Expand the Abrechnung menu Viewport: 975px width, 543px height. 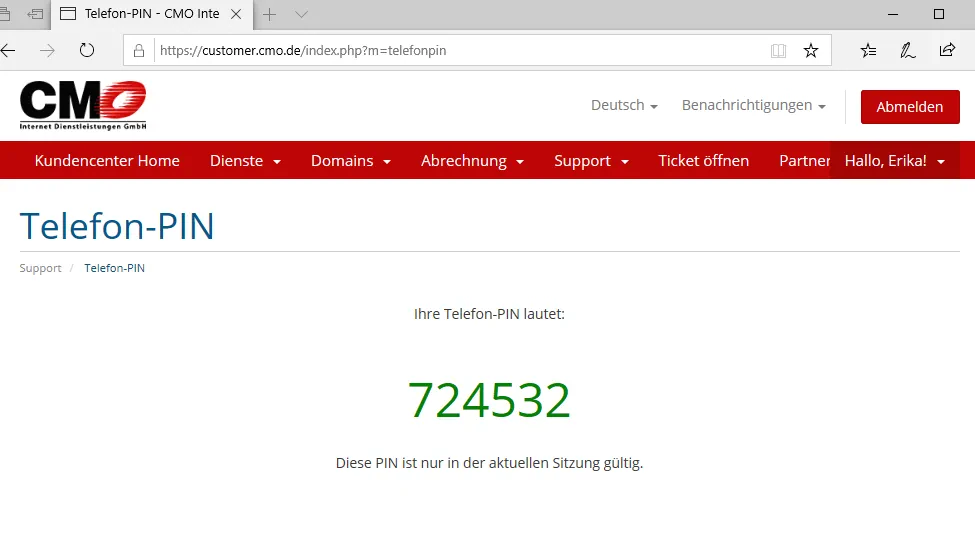pyautogui.click(x=473, y=160)
